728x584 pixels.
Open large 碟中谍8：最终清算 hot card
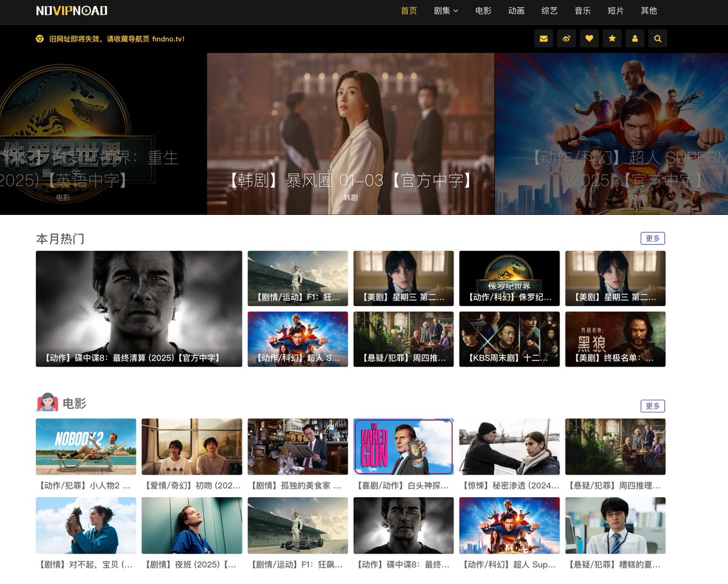139,309
